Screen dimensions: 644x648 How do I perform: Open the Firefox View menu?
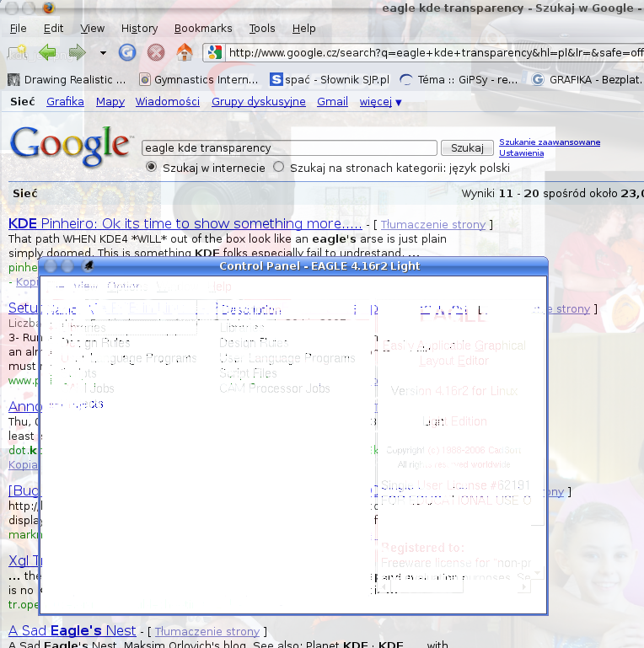coord(92,29)
